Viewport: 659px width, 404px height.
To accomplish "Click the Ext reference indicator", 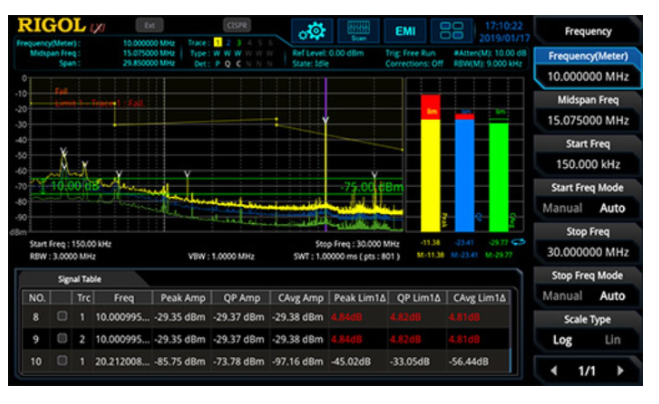I will click(150, 25).
